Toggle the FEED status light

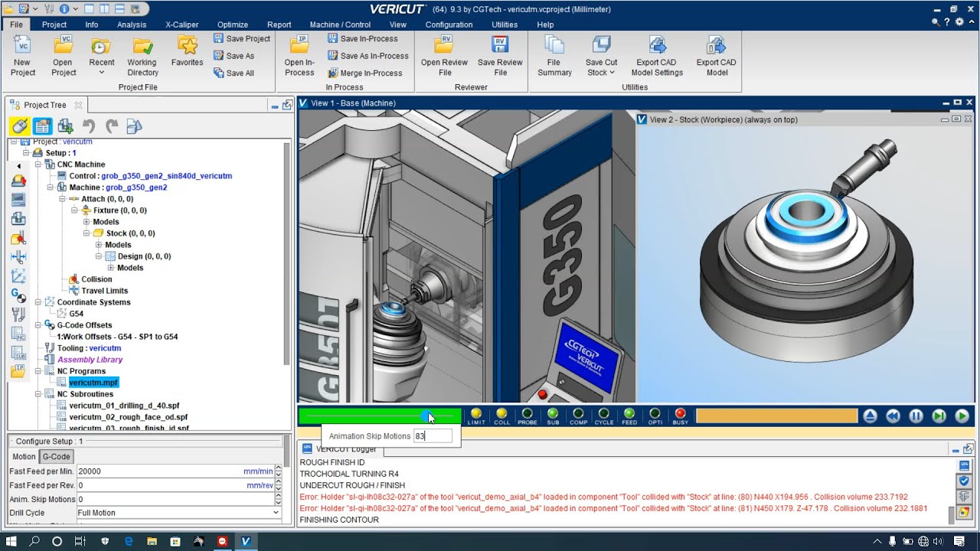tap(629, 416)
